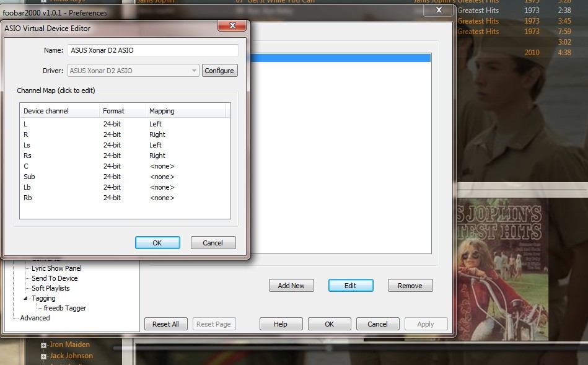Select Jack Johnson artist in library
588x365 pixels.
point(71,356)
